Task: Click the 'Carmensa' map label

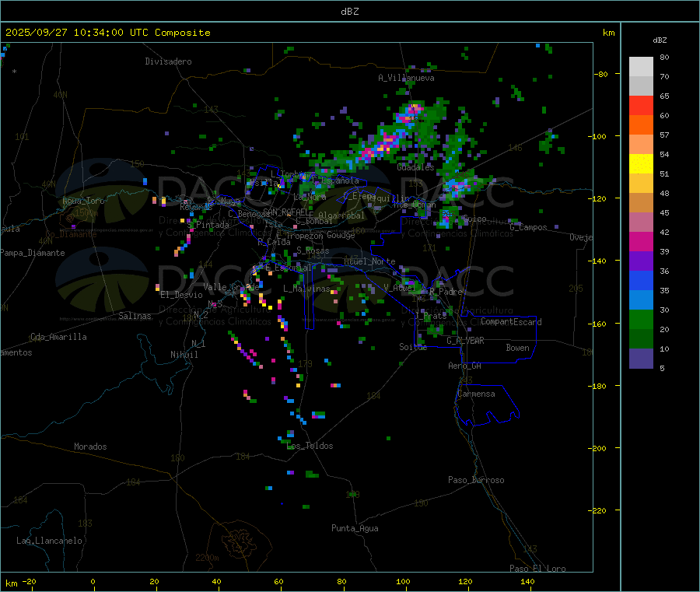Action: 476,394
